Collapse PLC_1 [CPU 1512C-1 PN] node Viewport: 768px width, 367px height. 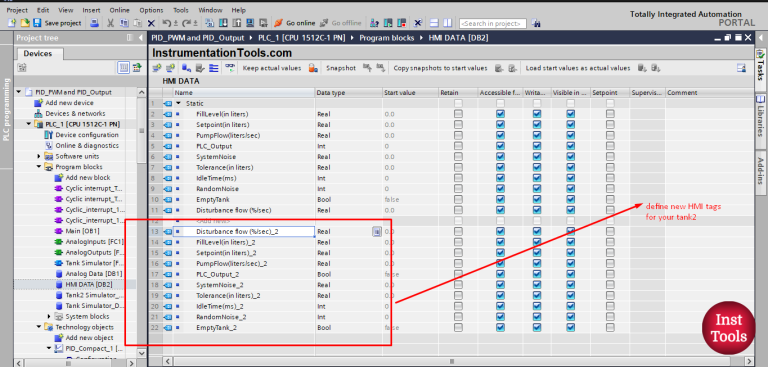pyautogui.click(x=29, y=124)
